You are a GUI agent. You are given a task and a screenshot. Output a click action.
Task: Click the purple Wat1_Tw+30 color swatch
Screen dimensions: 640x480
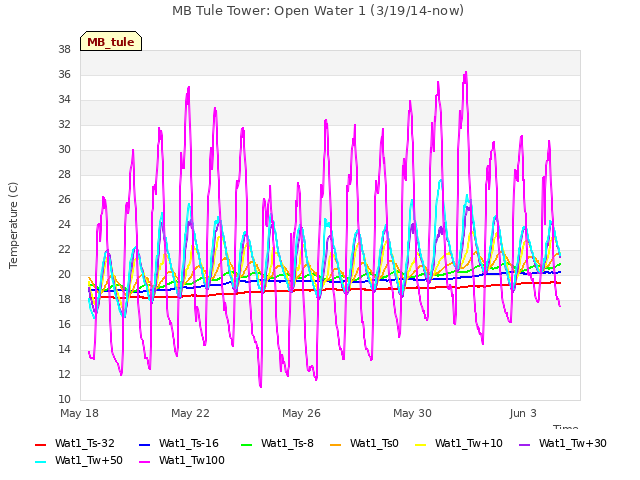524,444
